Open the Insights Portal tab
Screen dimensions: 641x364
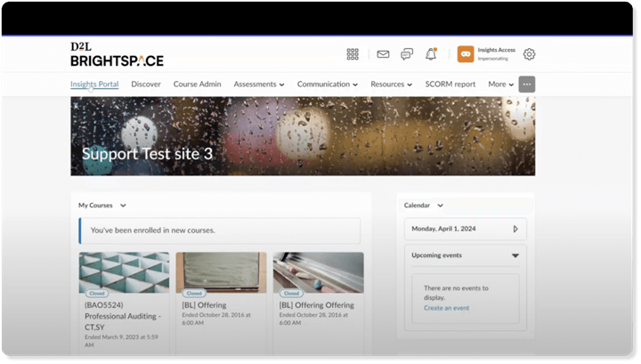click(x=94, y=85)
